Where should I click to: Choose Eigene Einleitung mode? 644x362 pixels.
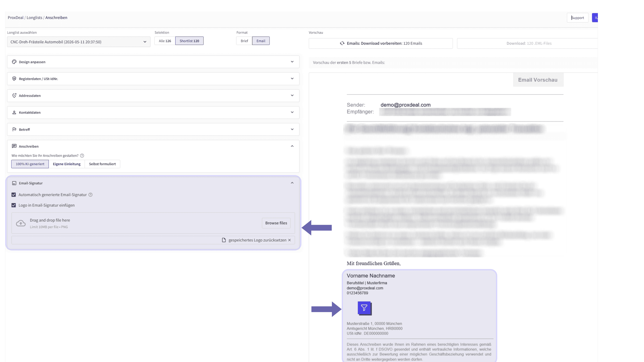pyautogui.click(x=67, y=164)
